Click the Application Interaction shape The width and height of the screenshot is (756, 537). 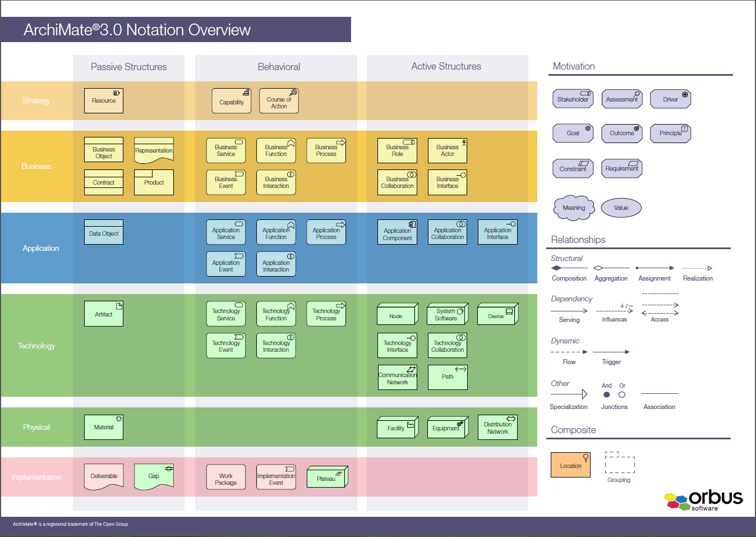(276, 264)
